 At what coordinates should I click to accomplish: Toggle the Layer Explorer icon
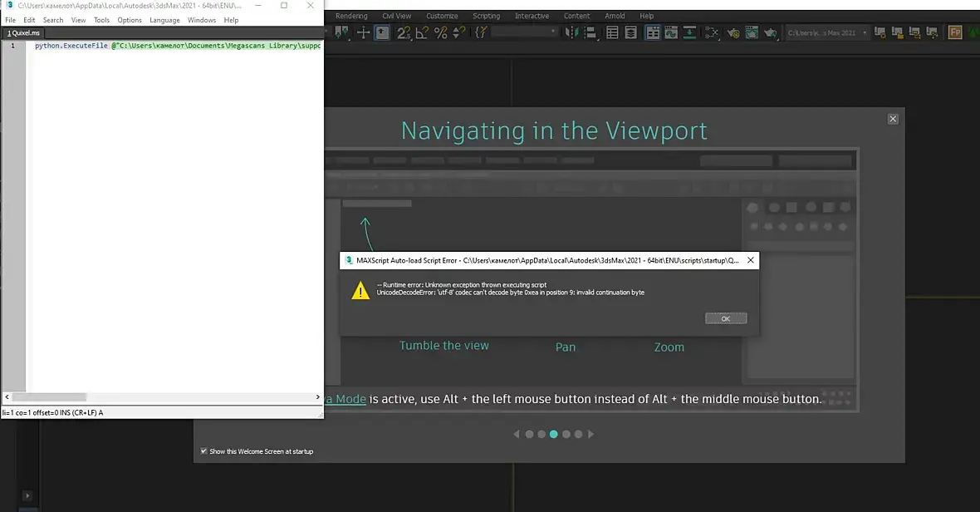coord(630,32)
